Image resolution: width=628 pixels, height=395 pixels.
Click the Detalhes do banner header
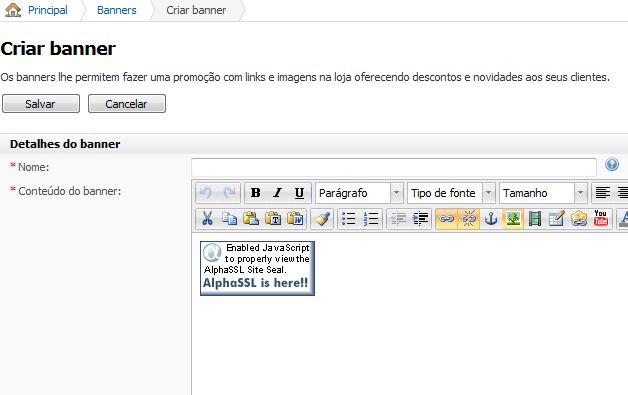click(x=65, y=144)
